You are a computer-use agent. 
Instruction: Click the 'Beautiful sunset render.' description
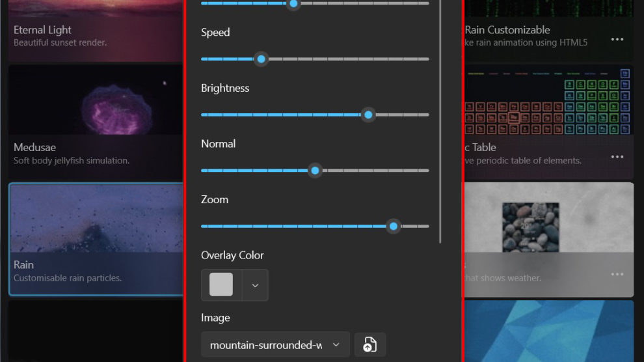[x=60, y=43]
